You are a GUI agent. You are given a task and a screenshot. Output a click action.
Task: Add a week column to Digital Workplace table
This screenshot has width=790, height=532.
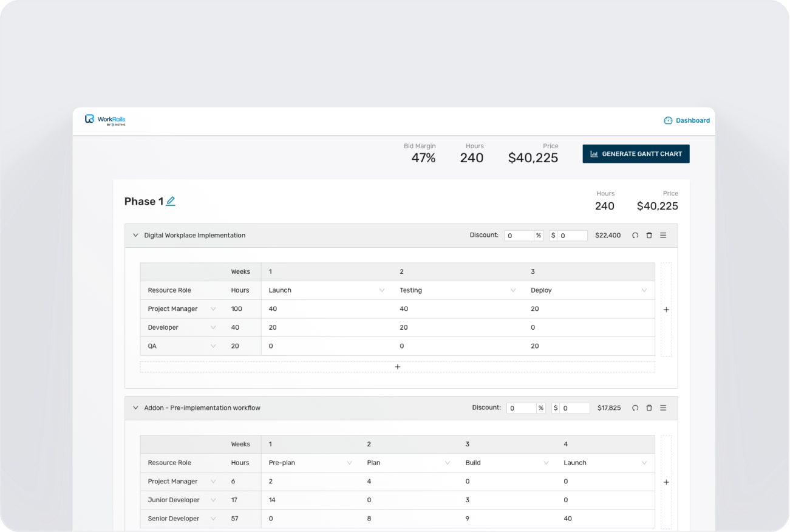(x=666, y=310)
